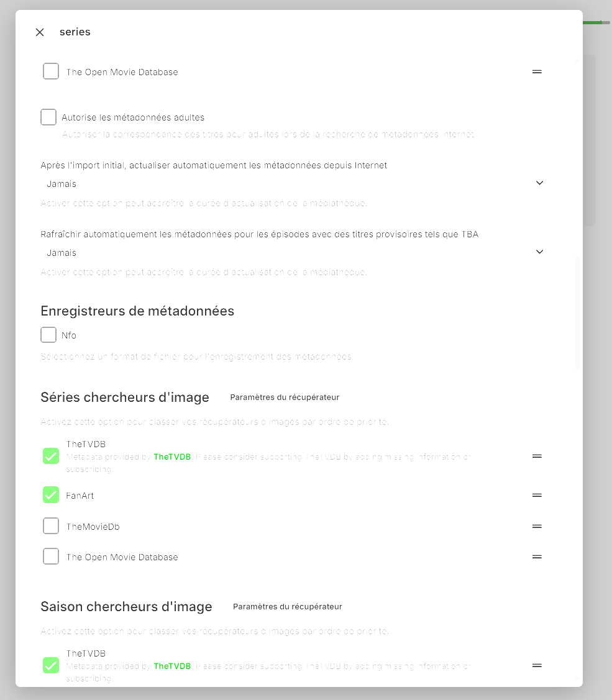The width and height of the screenshot is (612, 700).
Task: Enable TheMovieDb image fetcher checkbox
Action: coord(51,526)
